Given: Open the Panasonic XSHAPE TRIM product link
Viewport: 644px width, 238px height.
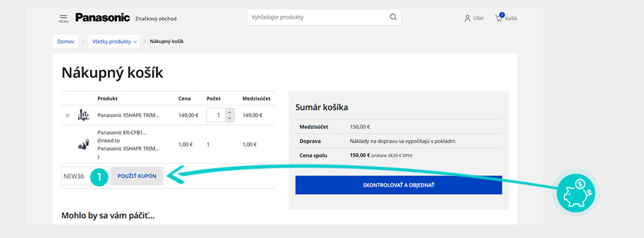Looking at the screenshot, I should pyautogui.click(x=128, y=115).
